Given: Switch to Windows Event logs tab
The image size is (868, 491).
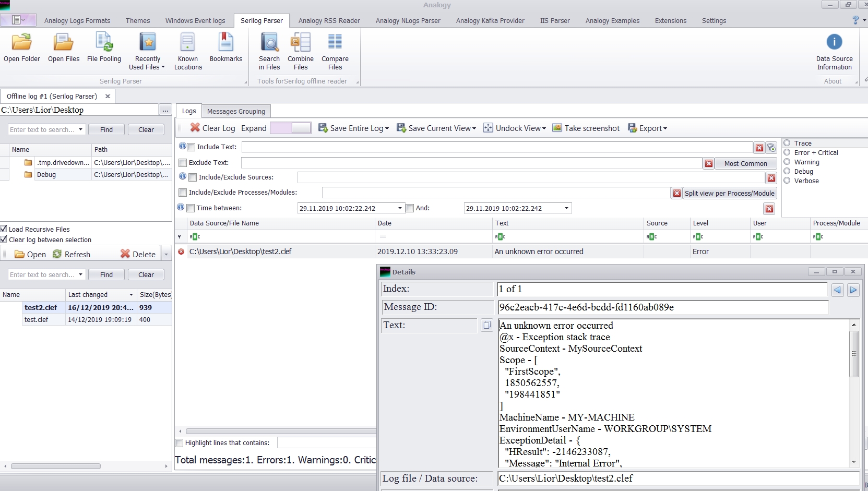Looking at the screenshot, I should [195, 21].
